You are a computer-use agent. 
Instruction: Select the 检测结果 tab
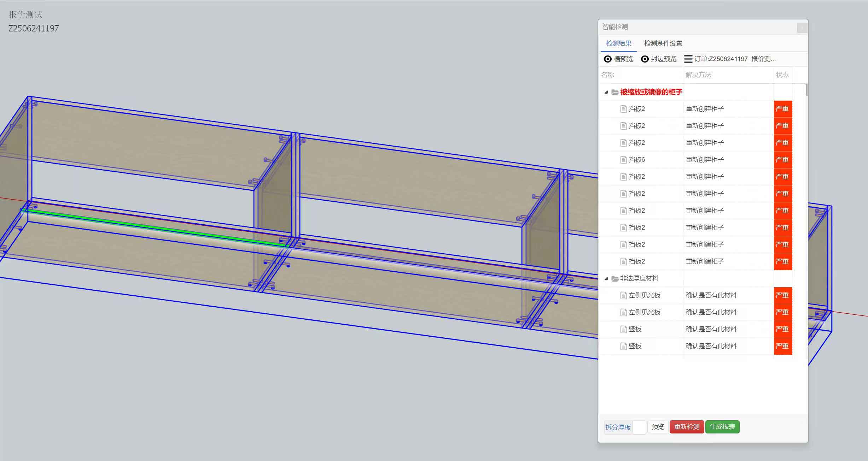(x=618, y=43)
